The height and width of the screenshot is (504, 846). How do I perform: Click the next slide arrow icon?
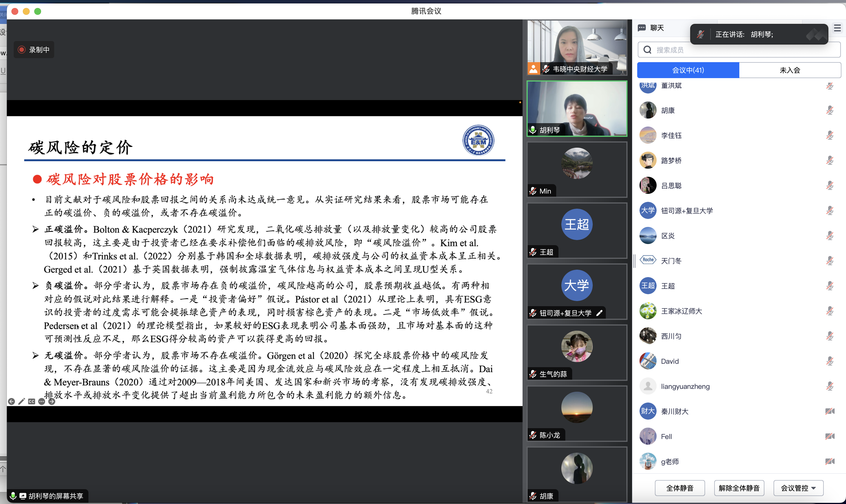tap(52, 401)
